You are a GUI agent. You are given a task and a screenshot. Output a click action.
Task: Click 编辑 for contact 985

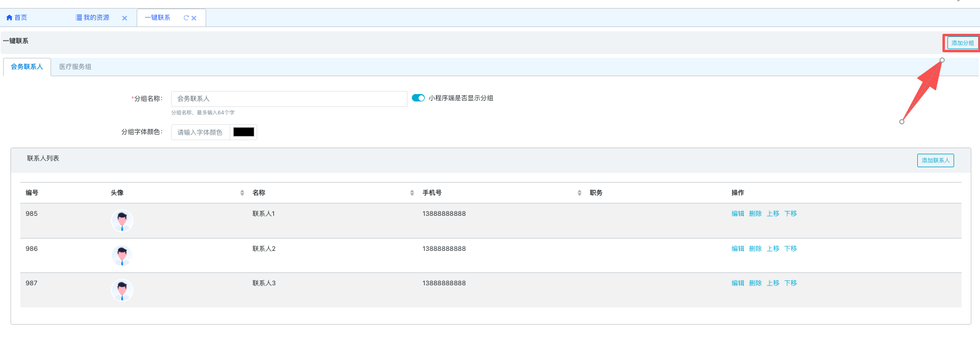(737, 214)
